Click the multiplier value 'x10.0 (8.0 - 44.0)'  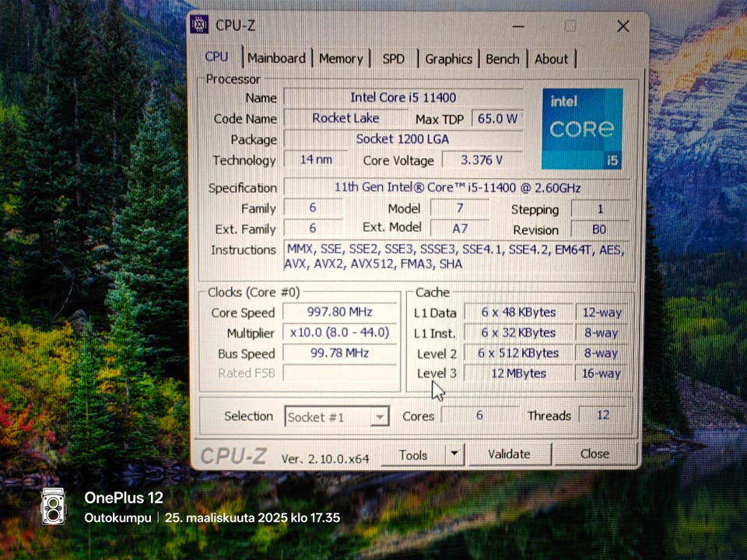(340, 332)
